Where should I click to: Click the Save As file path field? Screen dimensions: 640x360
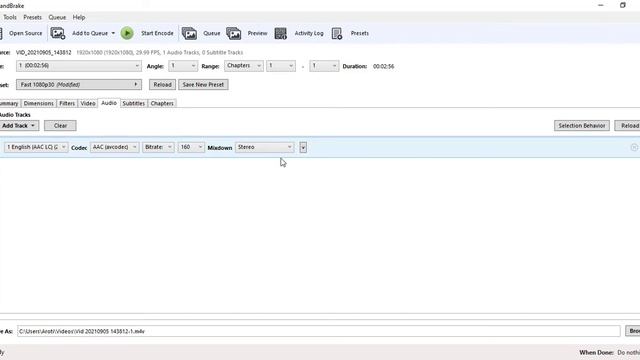(x=319, y=331)
